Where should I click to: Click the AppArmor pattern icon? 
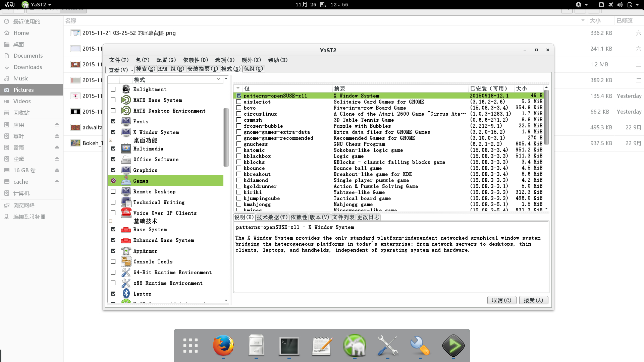click(x=126, y=251)
